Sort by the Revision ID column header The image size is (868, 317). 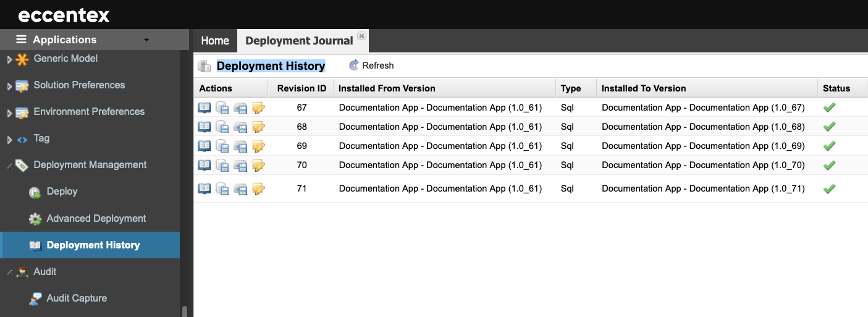click(301, 88)
